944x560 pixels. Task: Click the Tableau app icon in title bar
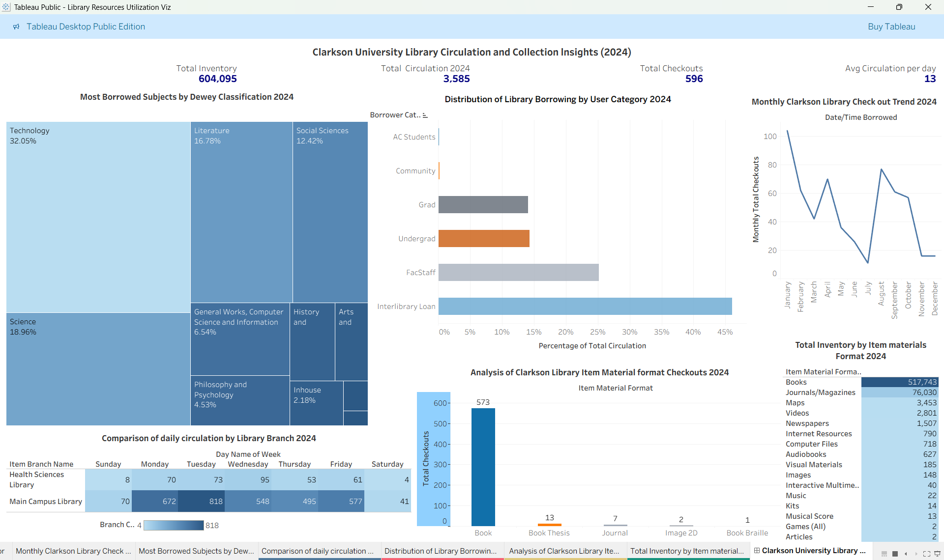coord(6,7)
